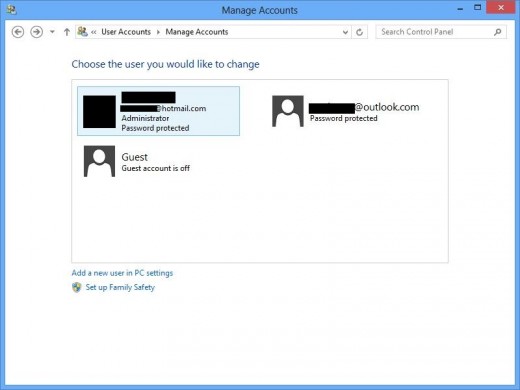Click the Family Safety shield icon
The height and width of the screenshot is (390, 520).
77,287
